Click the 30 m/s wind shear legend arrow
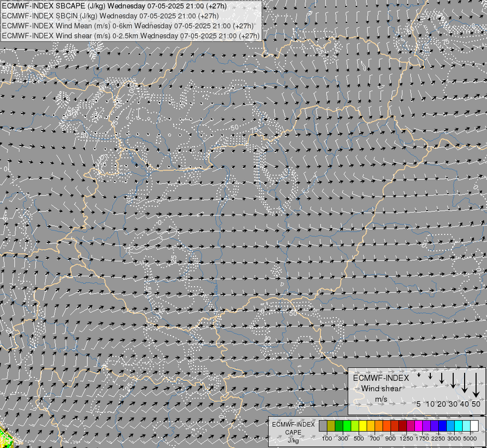 453,380
